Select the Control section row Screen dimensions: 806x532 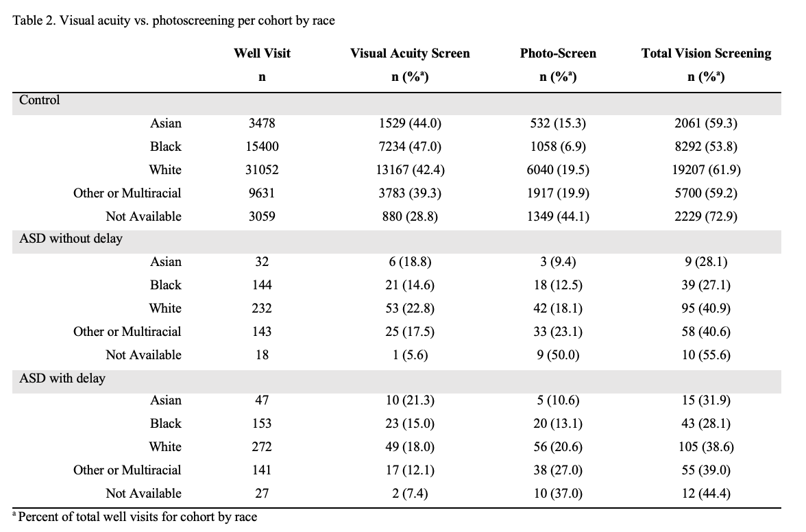(397, 100)
